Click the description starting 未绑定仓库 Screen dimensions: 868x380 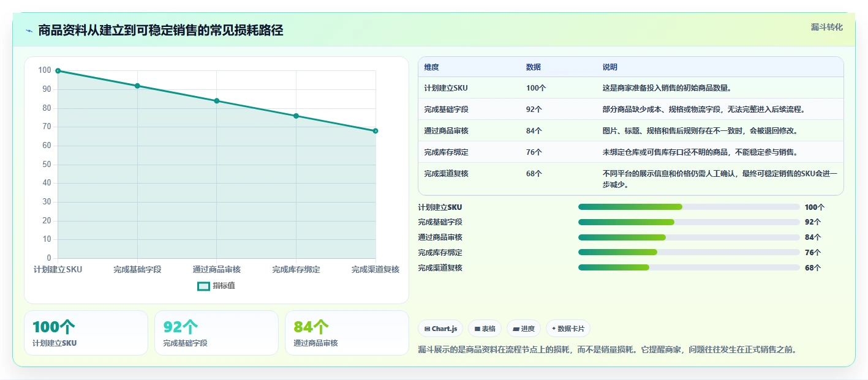coord(700,152)
